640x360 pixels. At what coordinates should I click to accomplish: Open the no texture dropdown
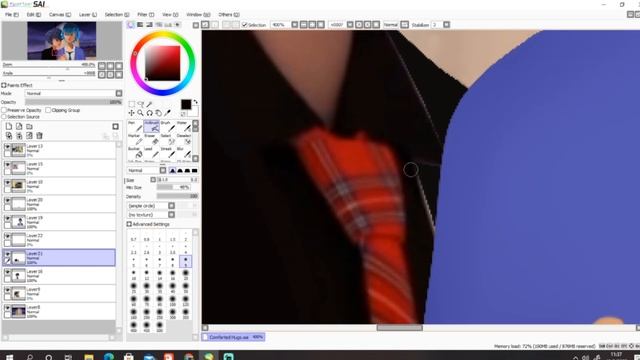tap(151, 215)
